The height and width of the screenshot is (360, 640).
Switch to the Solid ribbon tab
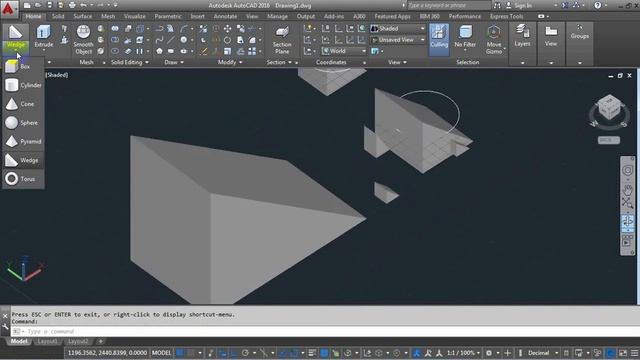coord(58,16)
